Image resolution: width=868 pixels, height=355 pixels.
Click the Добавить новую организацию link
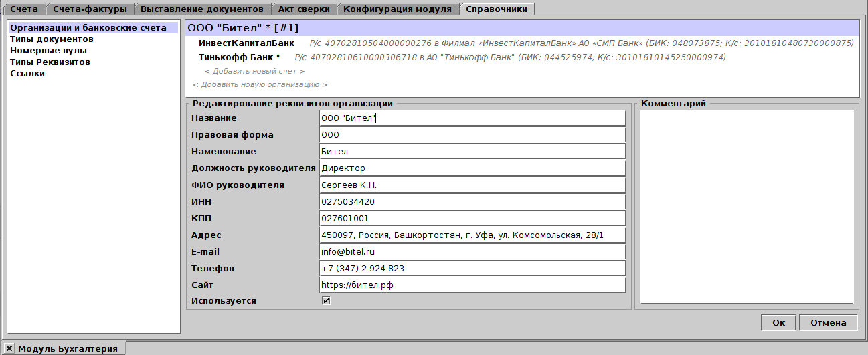260,85
